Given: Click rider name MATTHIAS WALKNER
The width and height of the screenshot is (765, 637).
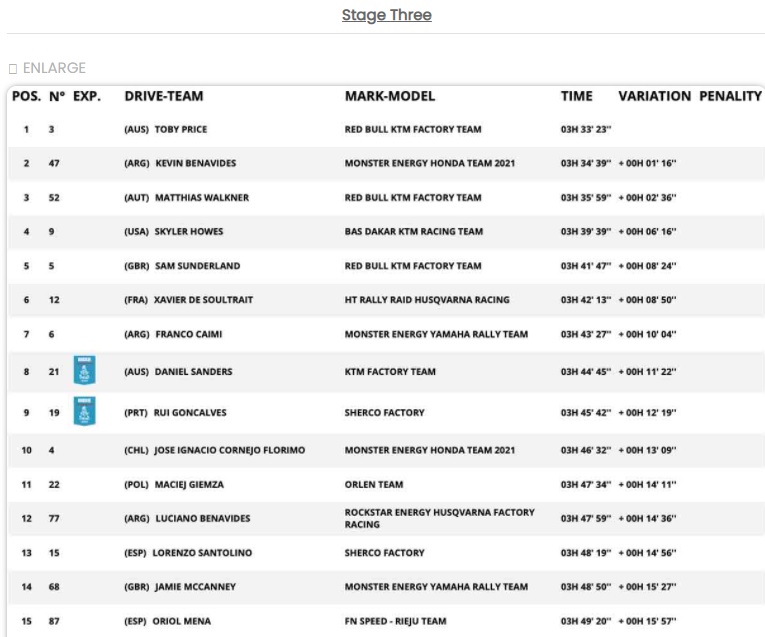Looking at the screenshot, I should (202, 198).
